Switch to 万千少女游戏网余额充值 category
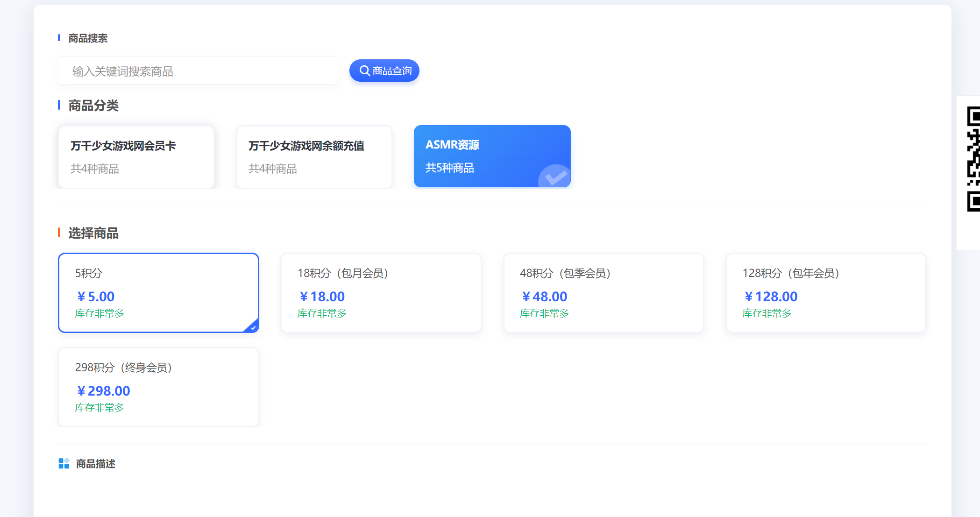 pyautogui.click(x=314, y=156)
